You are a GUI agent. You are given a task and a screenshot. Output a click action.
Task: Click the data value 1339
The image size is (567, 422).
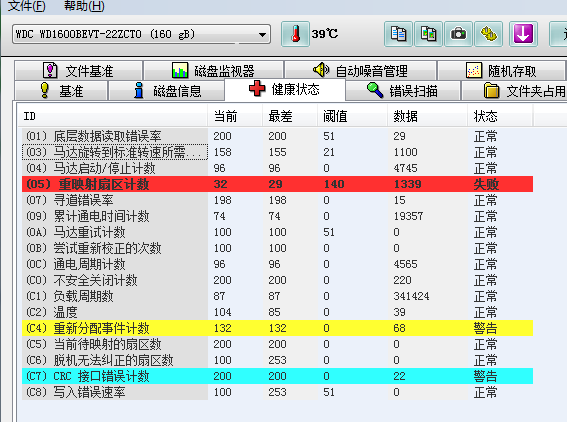tap(408, 184)
